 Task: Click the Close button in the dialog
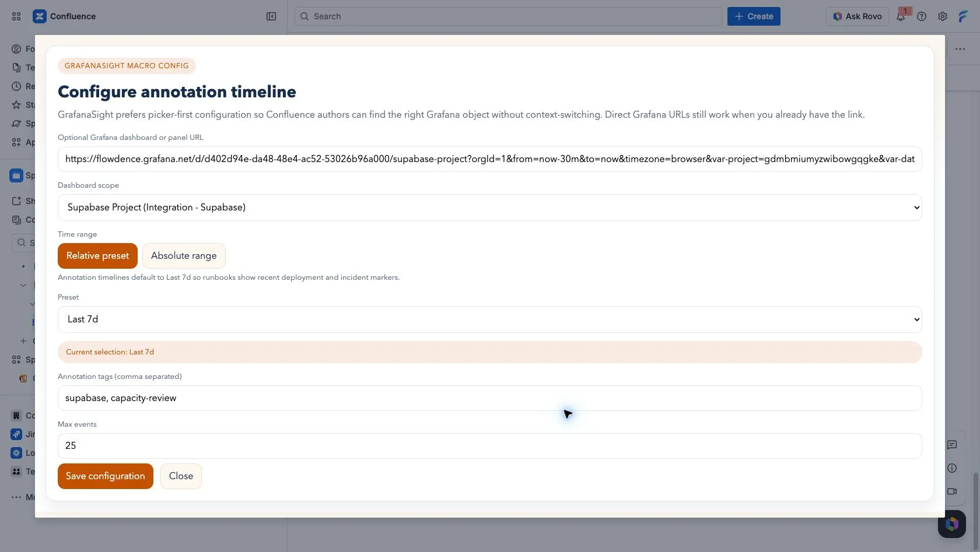[x=181, y=476]
